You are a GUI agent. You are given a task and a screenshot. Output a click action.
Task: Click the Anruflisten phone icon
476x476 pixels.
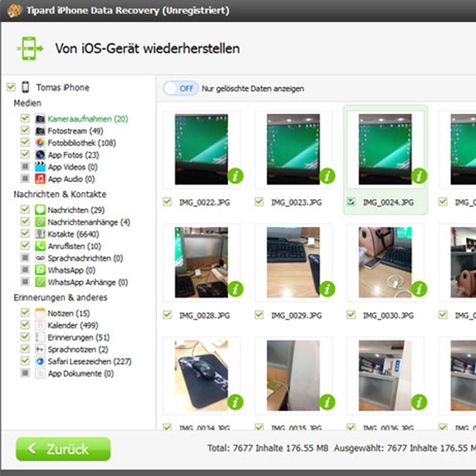tap(40, 246)
